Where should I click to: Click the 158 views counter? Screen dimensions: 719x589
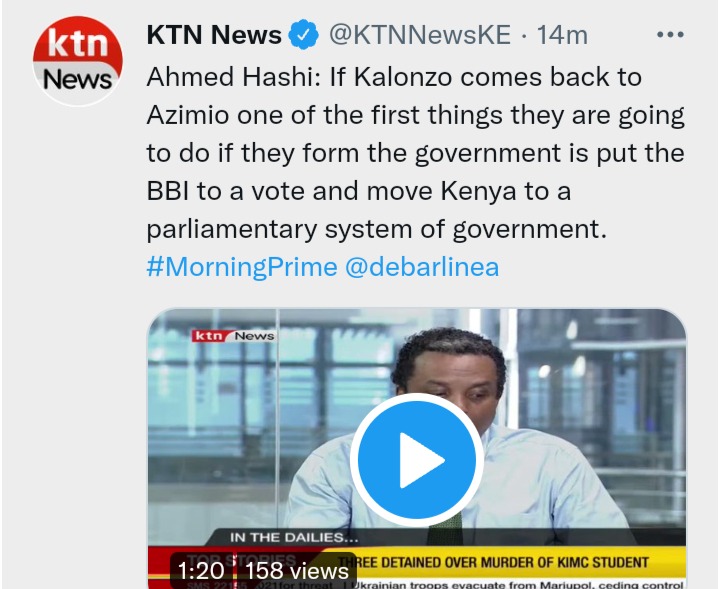coord(297,571)
